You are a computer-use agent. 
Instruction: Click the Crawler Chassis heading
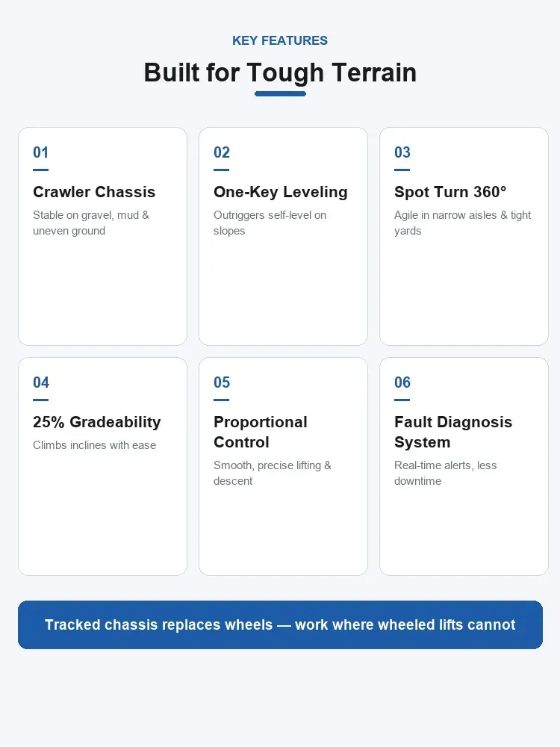(94, 191)
